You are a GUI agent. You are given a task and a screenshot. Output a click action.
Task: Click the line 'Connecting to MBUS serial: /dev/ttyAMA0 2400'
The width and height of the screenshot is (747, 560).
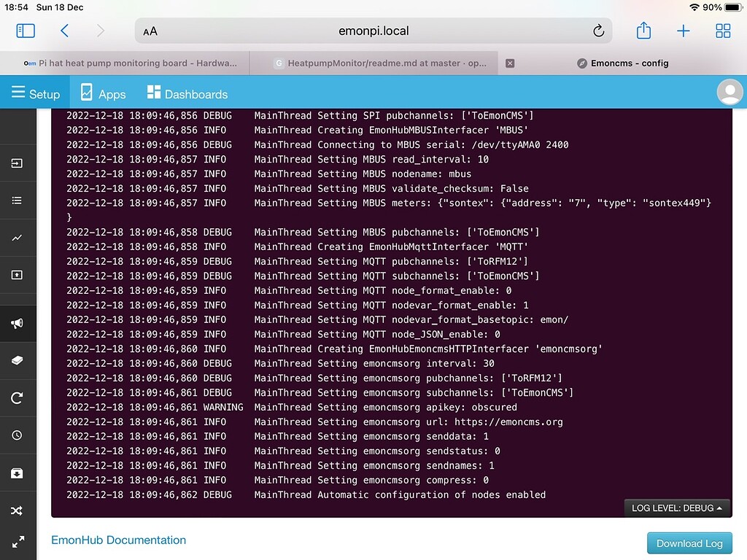click(x=317, y=145)
